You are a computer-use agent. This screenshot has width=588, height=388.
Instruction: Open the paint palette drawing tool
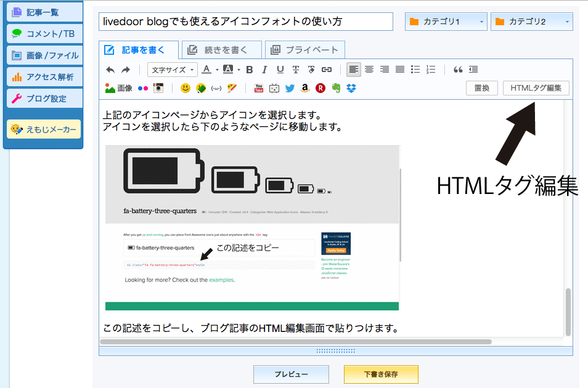click(x=232, y=89)
